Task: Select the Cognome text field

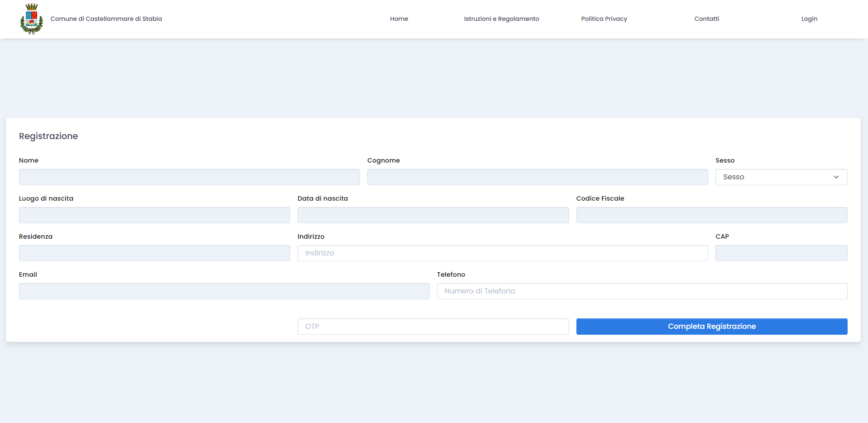Action: 537,177
